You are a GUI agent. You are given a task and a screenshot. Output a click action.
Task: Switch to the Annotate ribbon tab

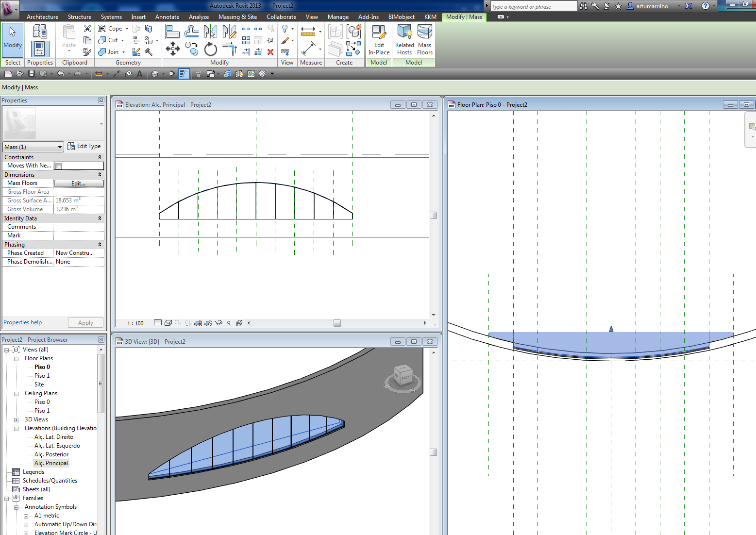pyautogui.click(x=167, y=17)
